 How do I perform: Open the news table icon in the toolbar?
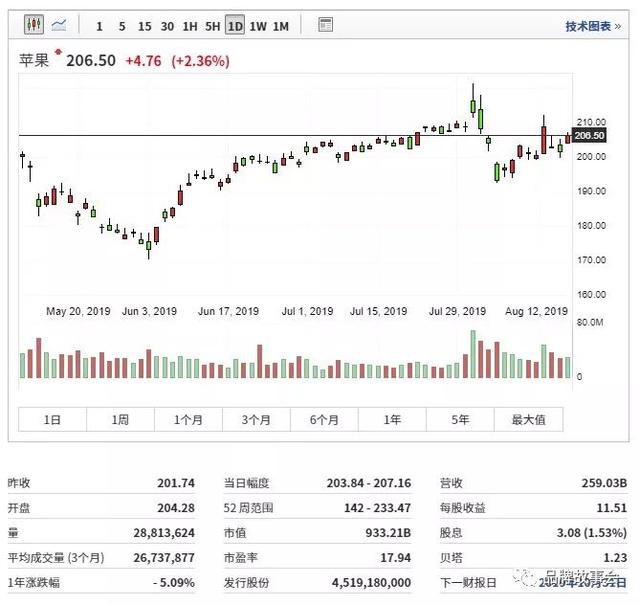(325, 25)
